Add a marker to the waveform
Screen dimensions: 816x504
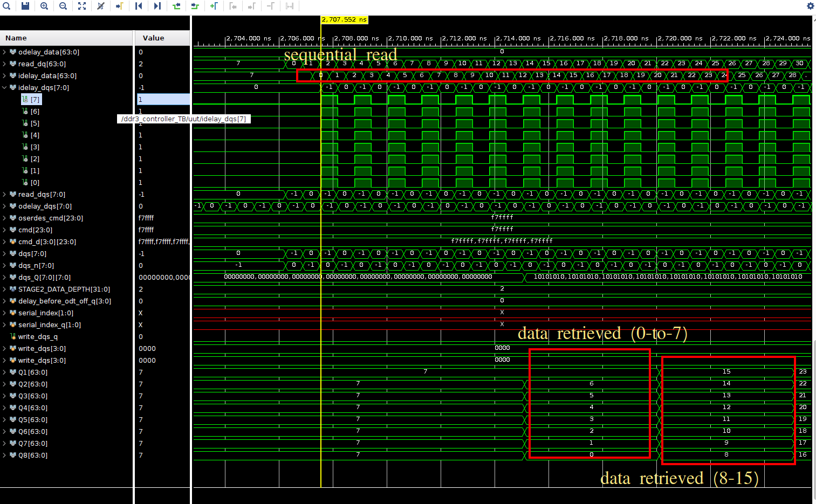pos(214,6)
